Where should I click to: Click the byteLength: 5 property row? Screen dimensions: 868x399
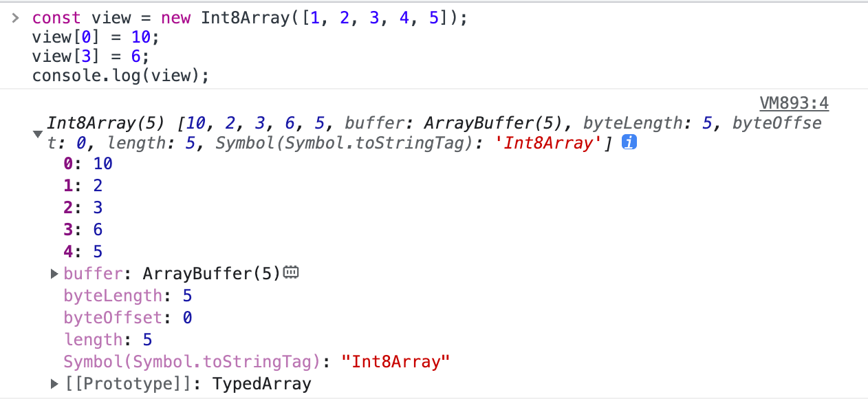point(128,296)
